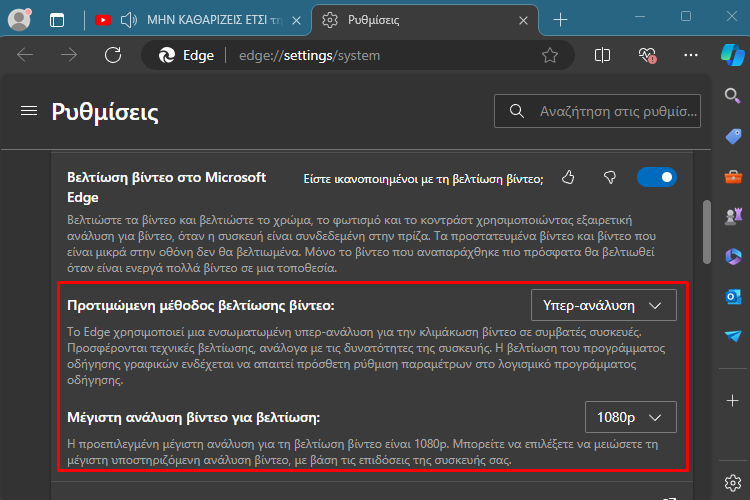The width and height of the screenshot is (750, 500).
Task: Open the profile avatar menu
Action: click(x=19, y=20)
